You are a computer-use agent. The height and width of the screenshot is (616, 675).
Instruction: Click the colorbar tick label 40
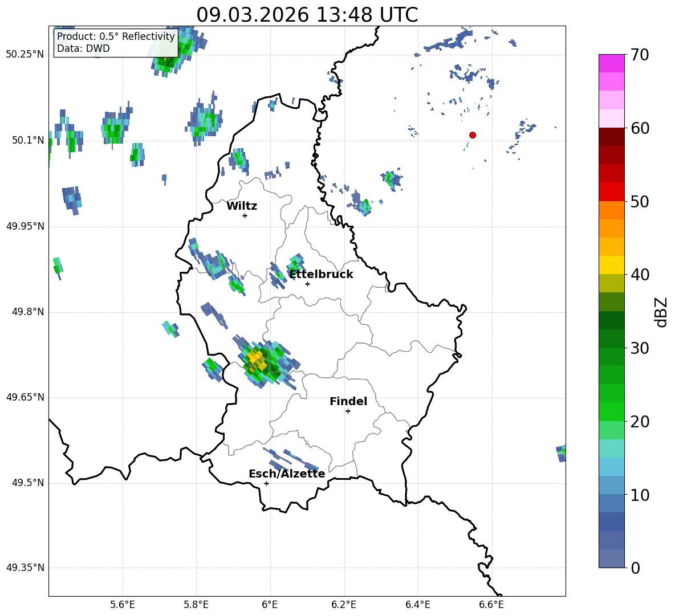(x=640, y=275)
